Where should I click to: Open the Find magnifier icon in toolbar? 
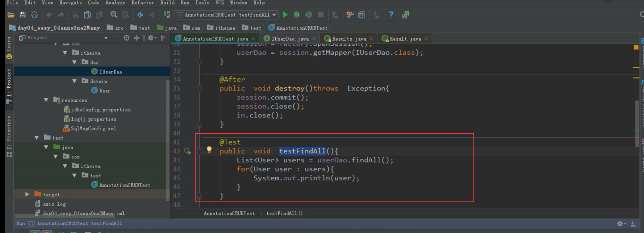tap(114, 15)
